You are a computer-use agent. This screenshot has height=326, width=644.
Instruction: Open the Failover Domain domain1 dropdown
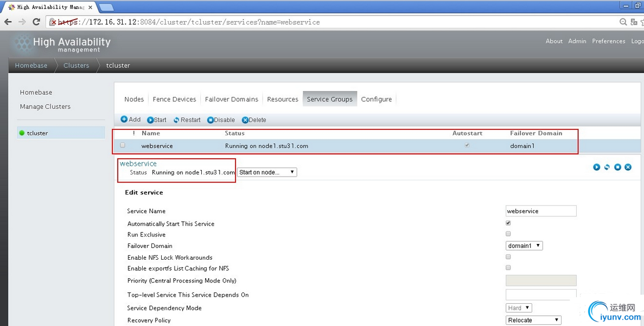(x=524, y=246)
